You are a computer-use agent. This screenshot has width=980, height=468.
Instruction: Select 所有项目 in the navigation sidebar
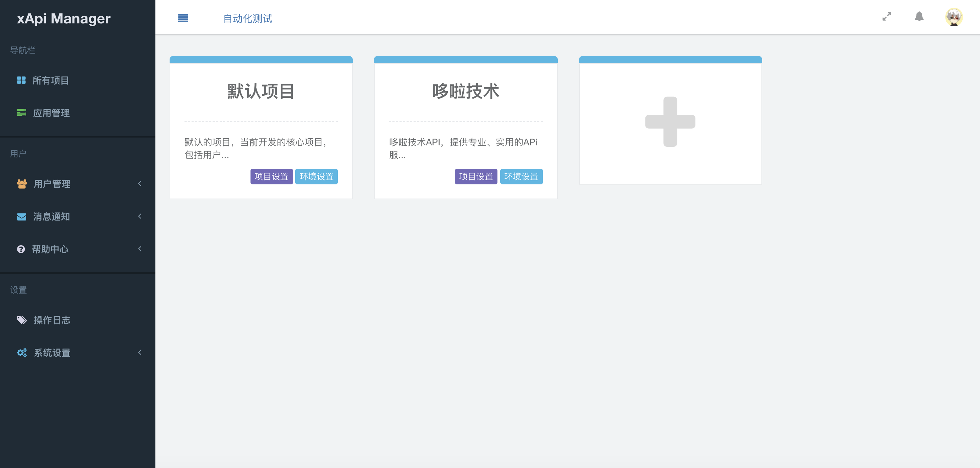51,80
